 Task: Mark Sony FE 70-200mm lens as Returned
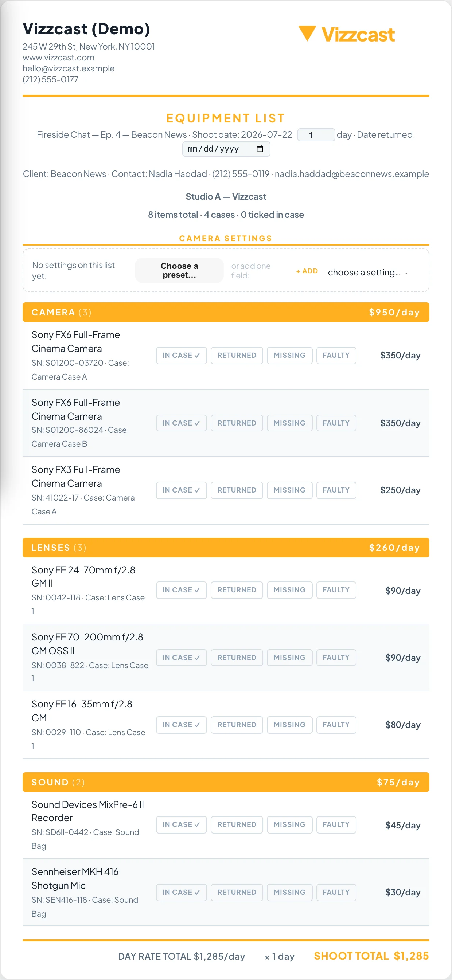(x=237, y=657)
